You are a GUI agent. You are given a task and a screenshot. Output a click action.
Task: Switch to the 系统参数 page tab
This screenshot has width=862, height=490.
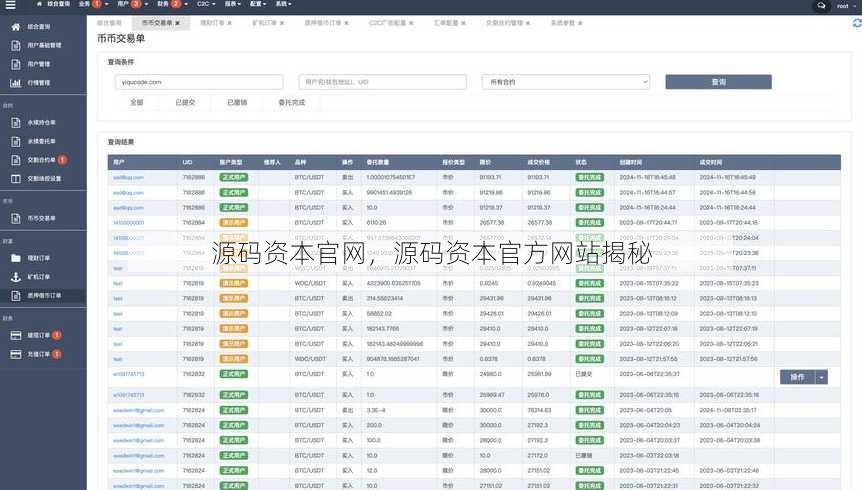pyautogui.click(x=563, y=23)
